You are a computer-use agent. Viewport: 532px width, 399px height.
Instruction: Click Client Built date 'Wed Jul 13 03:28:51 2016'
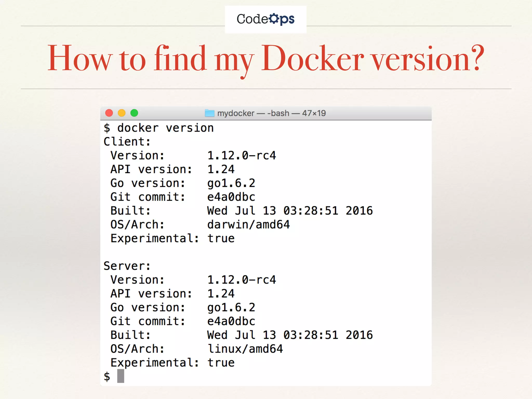click(x=290, y=211)
